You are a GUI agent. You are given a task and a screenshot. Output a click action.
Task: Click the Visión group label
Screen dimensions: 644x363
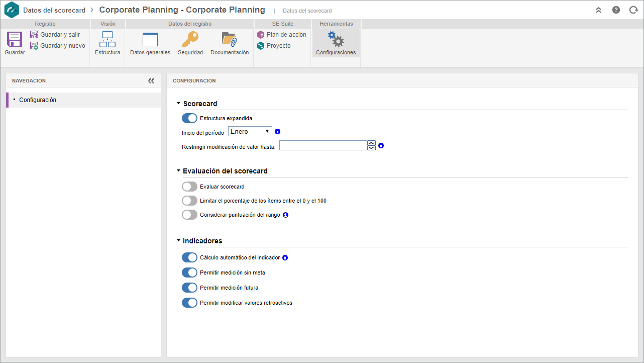pos(108,24)
